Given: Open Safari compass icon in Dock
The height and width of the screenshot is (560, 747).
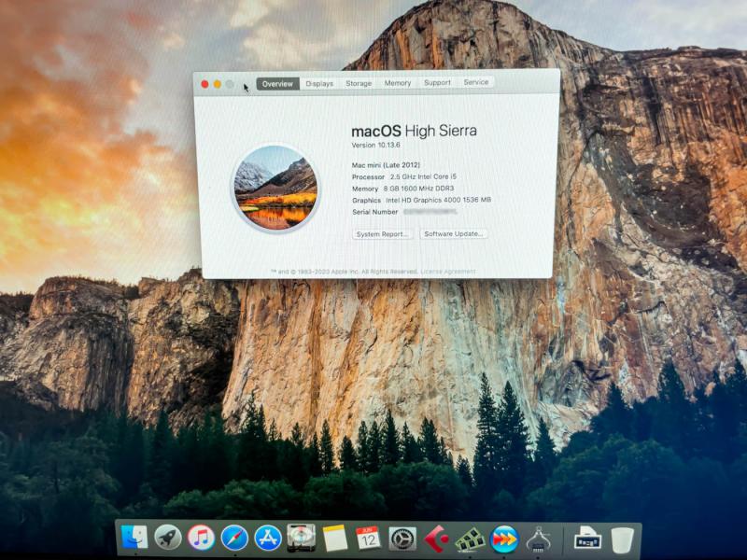Looking at the screenshot, I should click(234, 539).
